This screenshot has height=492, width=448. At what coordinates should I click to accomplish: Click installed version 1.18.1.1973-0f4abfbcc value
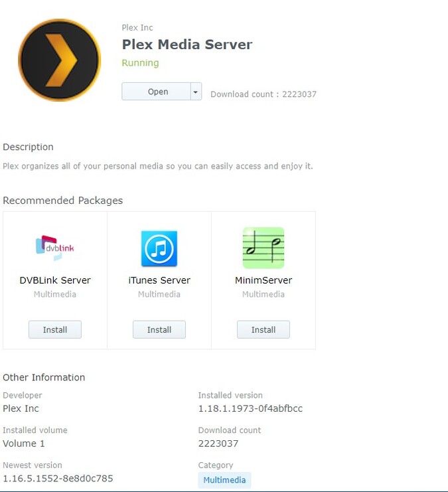(x=250, y=408)
